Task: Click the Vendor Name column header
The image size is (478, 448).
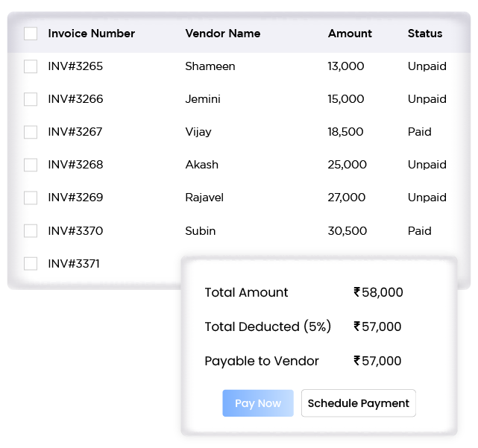Action: tap(222, 34)
